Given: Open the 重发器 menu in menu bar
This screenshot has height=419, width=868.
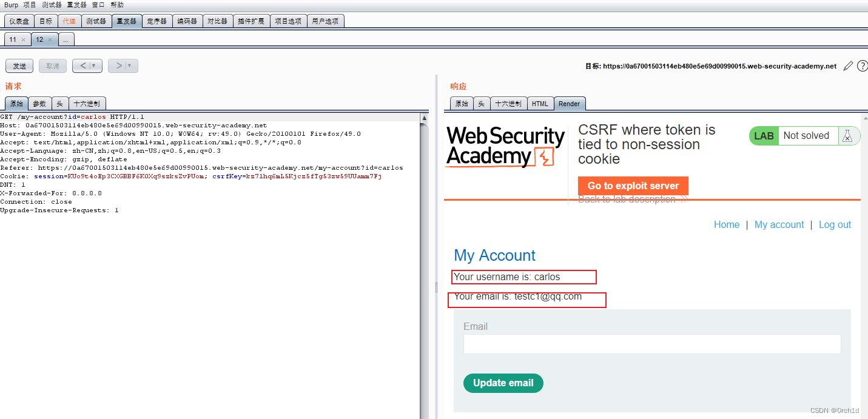Looking at the screenshot, I should 76,5.
